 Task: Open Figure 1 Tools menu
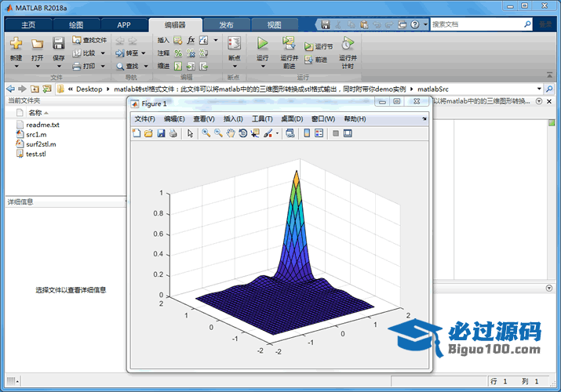coord(262,119)
